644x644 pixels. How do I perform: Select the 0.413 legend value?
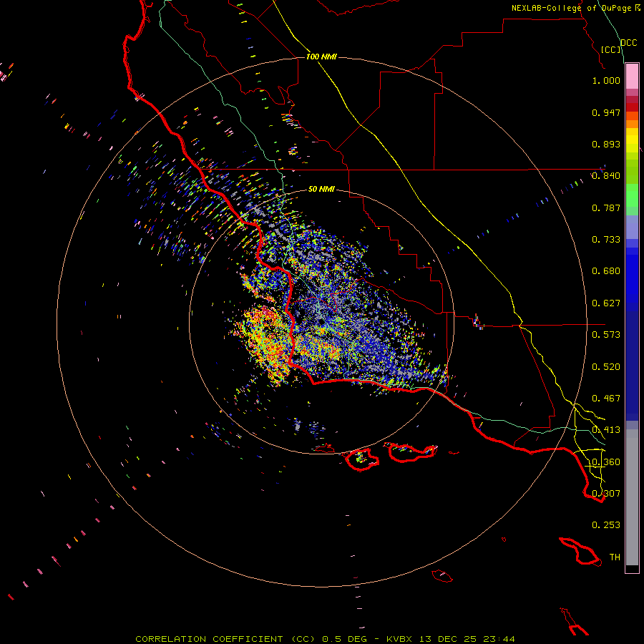point(606,430)
